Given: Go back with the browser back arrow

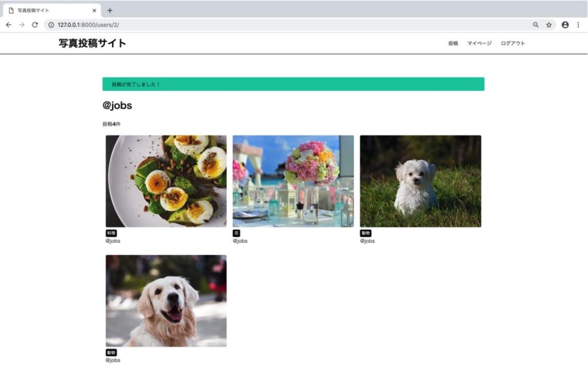Looking at the screenshot, I should pyautogui.click(x=9, y=25).
